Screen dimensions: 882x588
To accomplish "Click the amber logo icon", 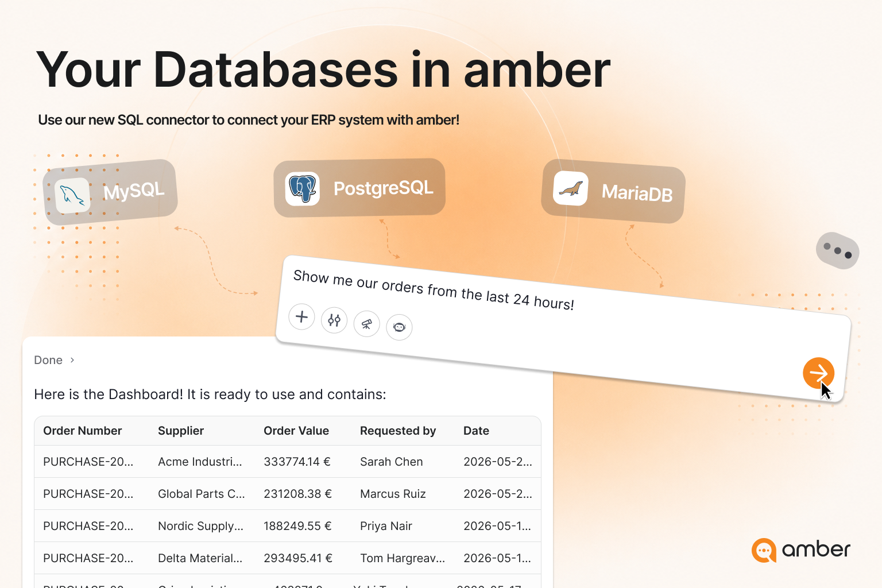I will click(x=764, y=550).
